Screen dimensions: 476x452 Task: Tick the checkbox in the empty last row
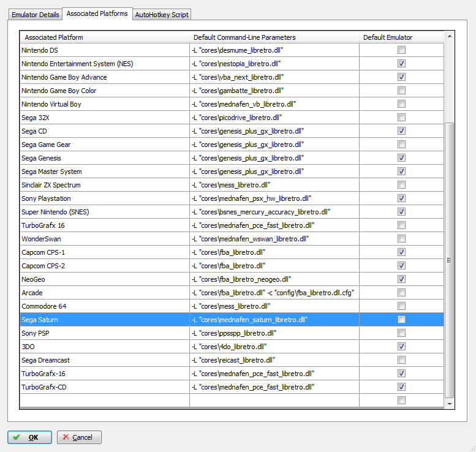[401, 401]
